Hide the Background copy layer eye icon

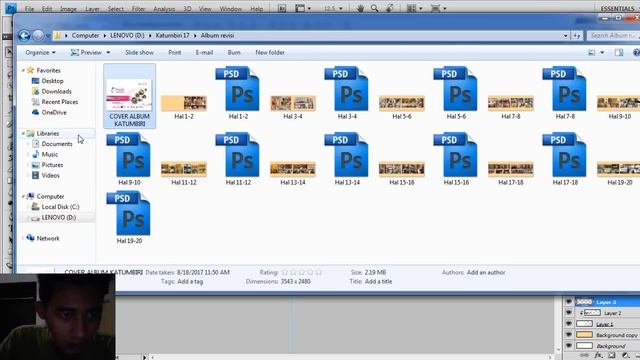tap(569, 335)
